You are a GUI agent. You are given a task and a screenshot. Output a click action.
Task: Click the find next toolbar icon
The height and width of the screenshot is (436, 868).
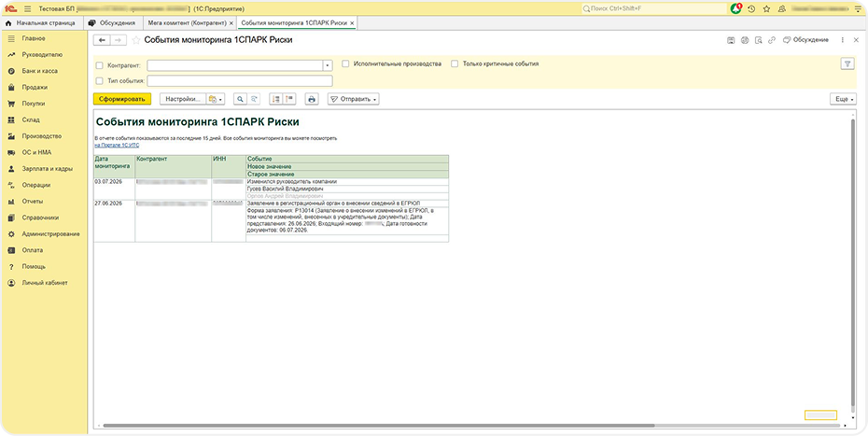pyautogui.click(x=254, y=99)
